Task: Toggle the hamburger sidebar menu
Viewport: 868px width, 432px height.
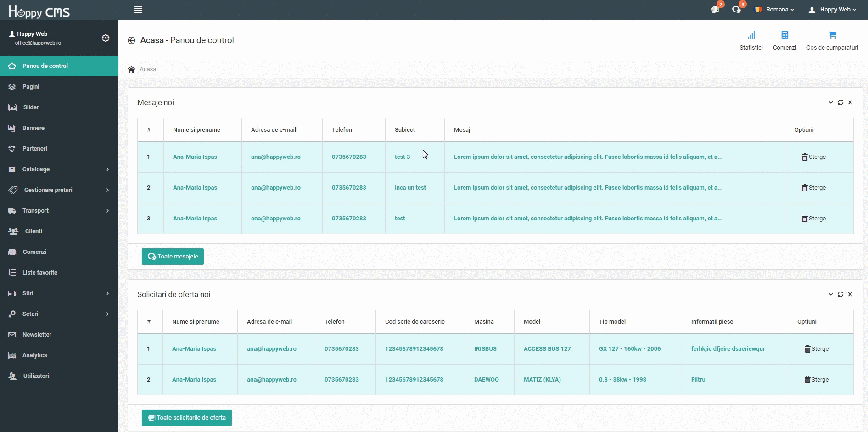Action: [x=138, y=10]
